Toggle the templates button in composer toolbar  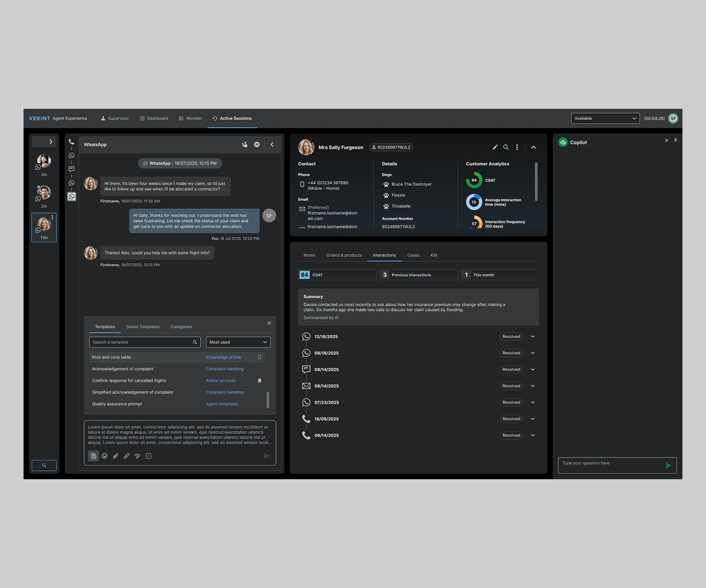coord(94,456)
